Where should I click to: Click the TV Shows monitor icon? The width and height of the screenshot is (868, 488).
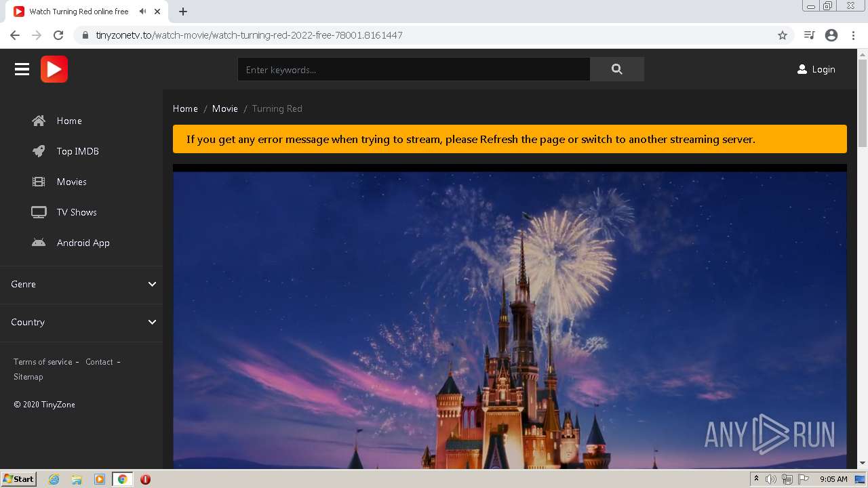coord(39,212)
